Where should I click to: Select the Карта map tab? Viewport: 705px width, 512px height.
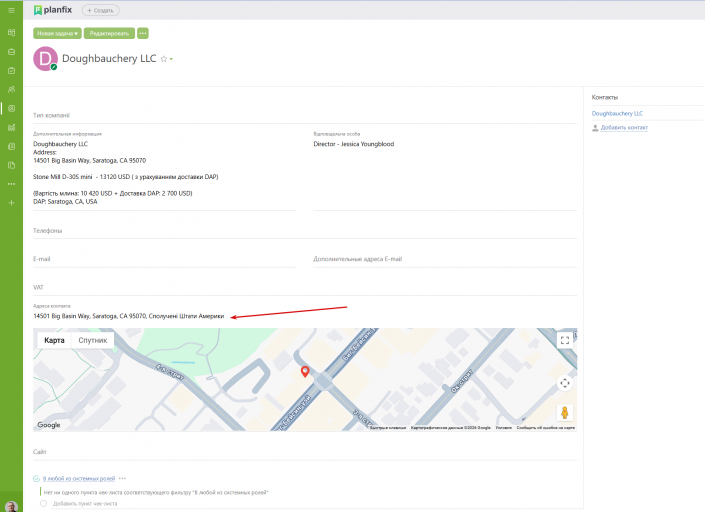point(54,340)
